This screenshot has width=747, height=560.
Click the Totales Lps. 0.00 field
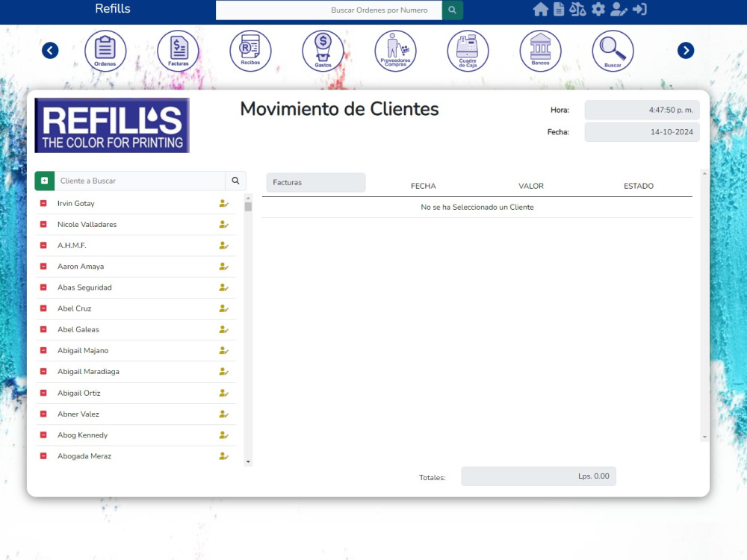click(x=539, y=476)
